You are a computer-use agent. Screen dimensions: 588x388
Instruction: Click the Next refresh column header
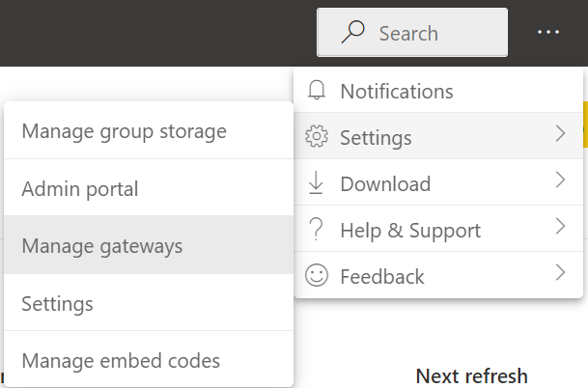471,375
